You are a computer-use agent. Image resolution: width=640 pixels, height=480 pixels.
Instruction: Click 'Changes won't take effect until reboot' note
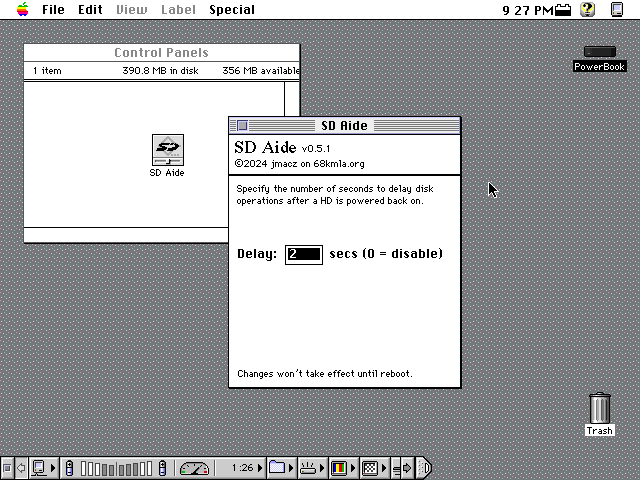click(325, 374)
